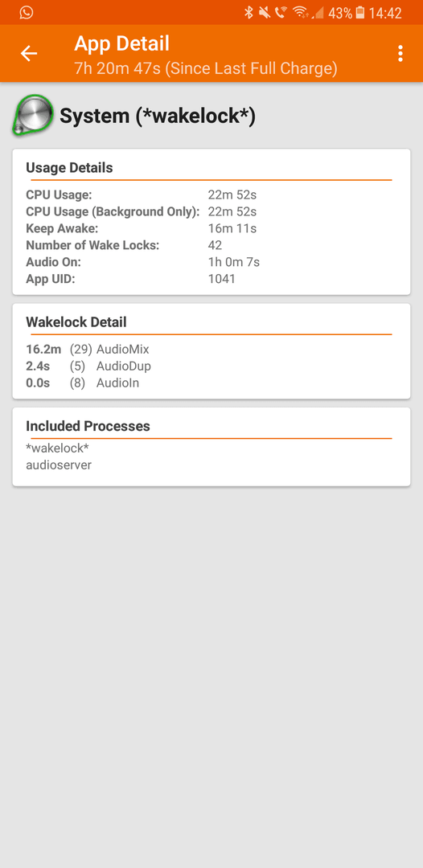Tap the Usage Details card header
The width and height of the screenshot is (423, 868).
(x=69, y=168)
